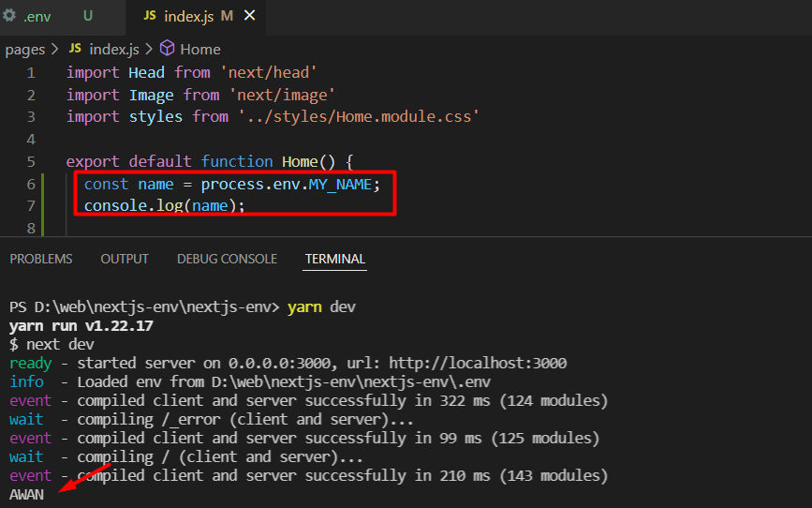The image size is (812, 508).
Task: Click line number 5 in gutter
Action: pyautogui.click(x=31, y=162)
